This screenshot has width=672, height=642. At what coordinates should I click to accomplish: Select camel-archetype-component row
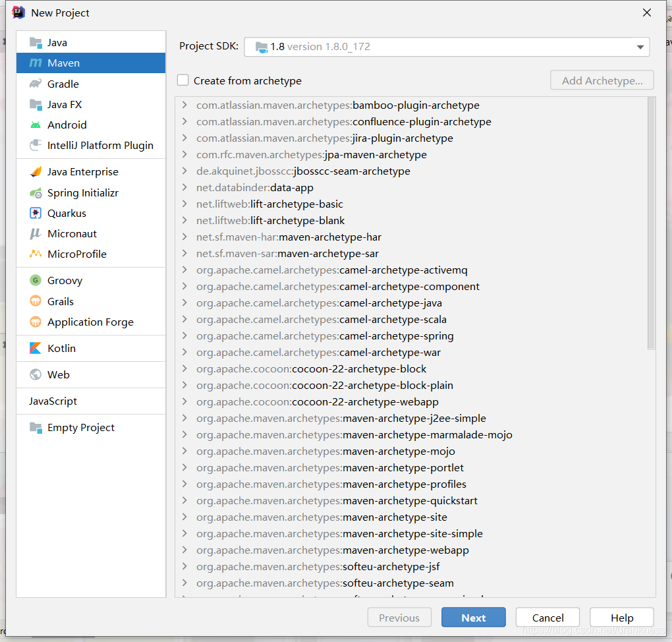(411, 287)
